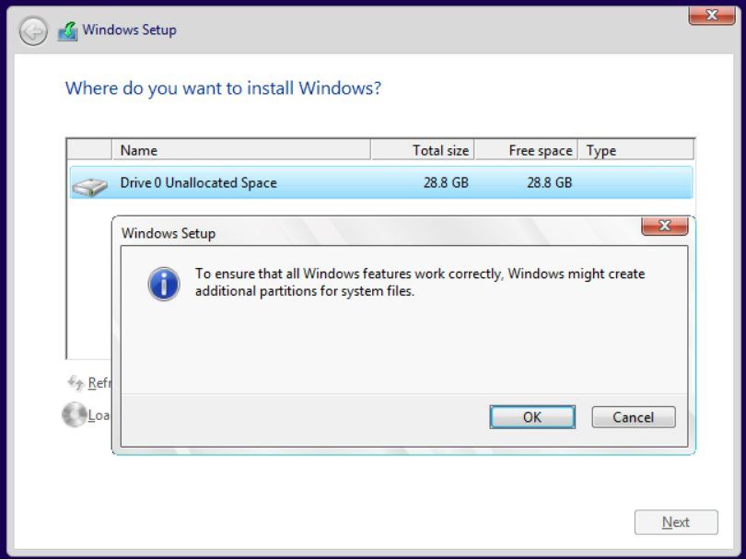Viewport: 746px width, 560px height.
Task: Dismiss the dialog with the Cancel button
Action: (x=634, y=417)
